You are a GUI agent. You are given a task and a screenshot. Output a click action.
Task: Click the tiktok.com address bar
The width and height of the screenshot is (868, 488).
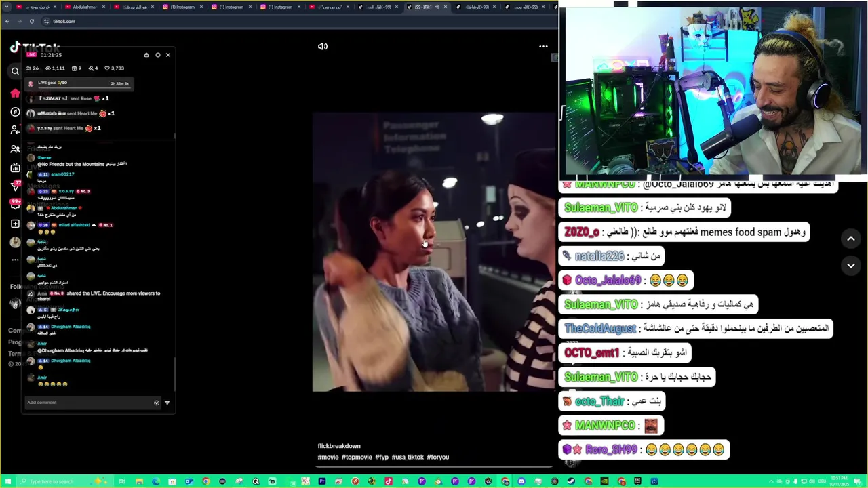(x=298, y=21)
